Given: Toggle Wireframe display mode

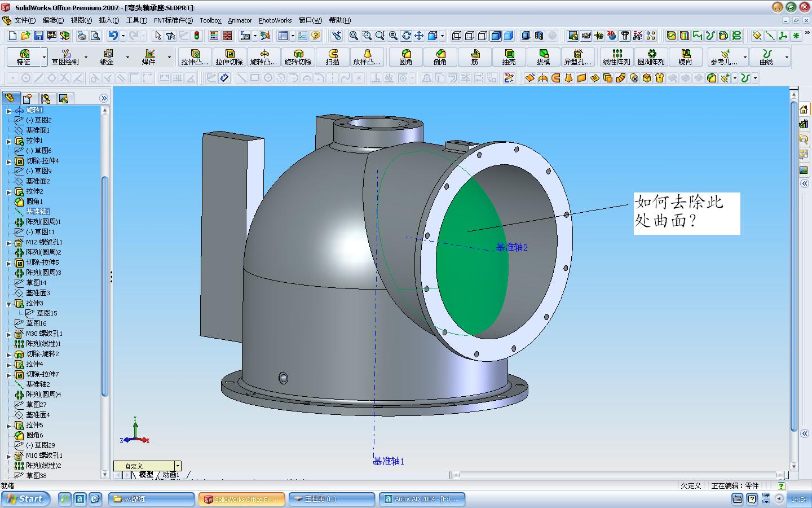Looking at the screenshot, I should [457, 36].
